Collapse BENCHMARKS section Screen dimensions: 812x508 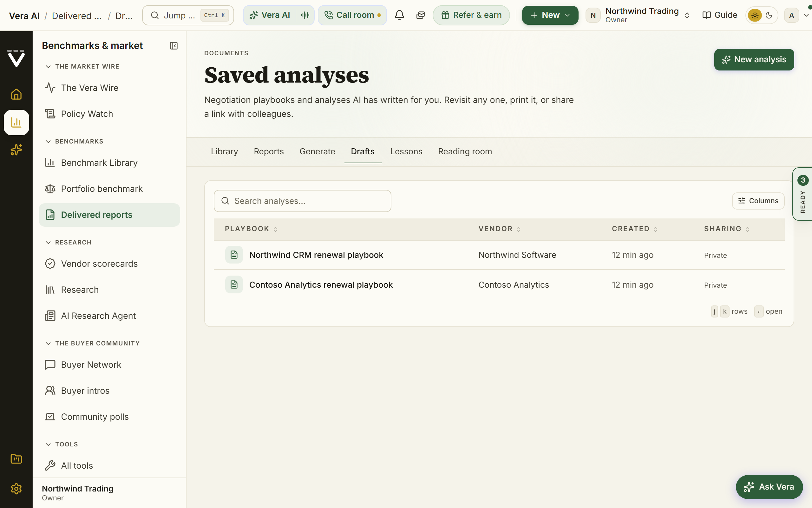click(x=74, y=142)
